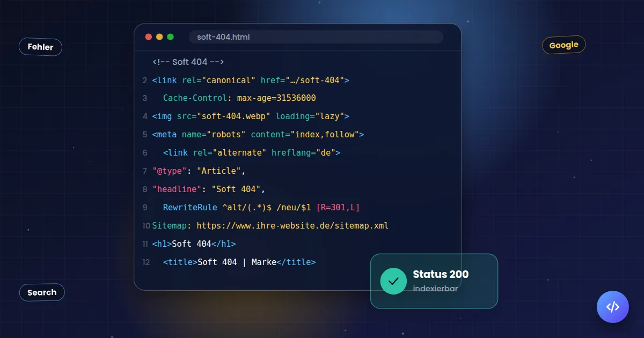Click the Status 200 heading
Image resolution: width=644 pixels, height=338 pixels.
441,274
